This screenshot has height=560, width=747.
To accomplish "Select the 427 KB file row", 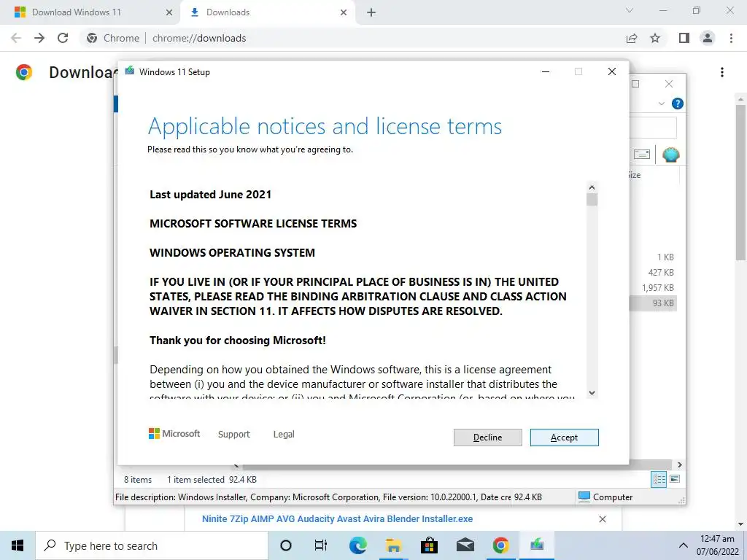I will coord(653,273).
